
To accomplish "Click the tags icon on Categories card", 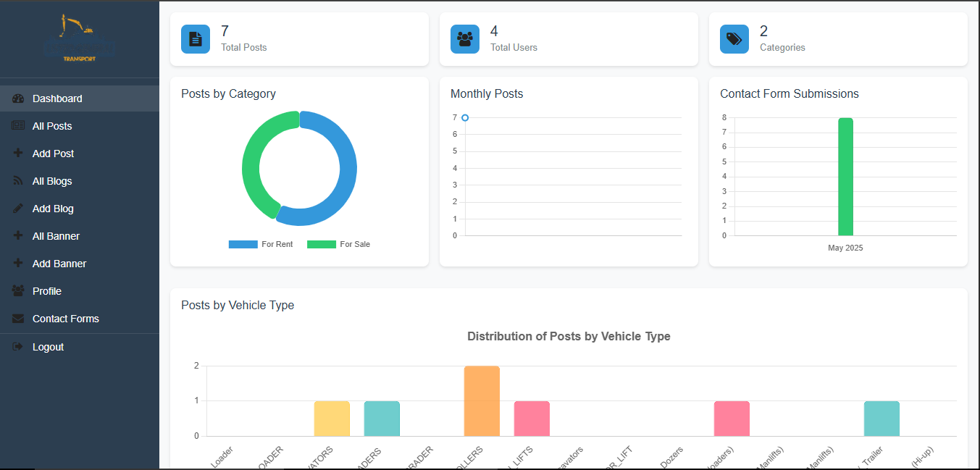I will (734, 39).
